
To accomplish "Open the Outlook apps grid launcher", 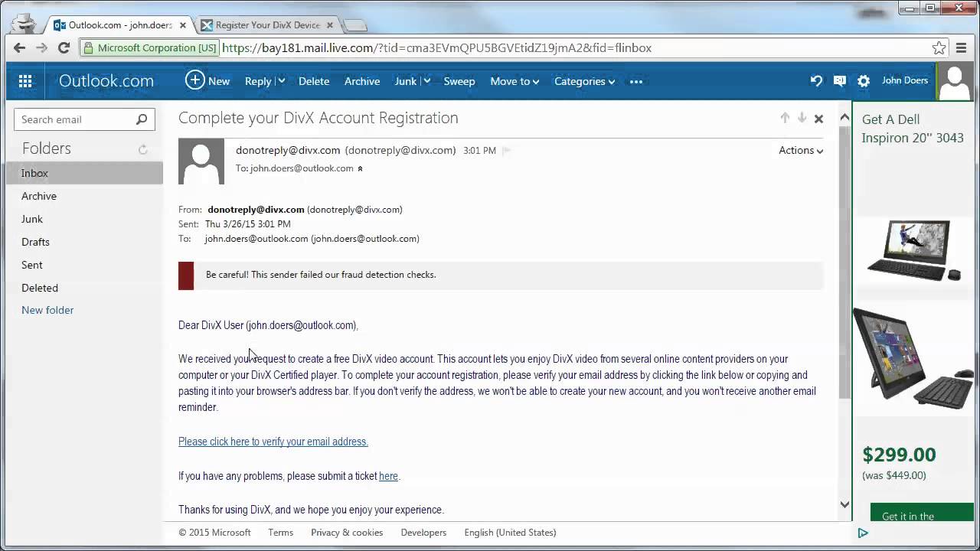I will coord(25,81).
